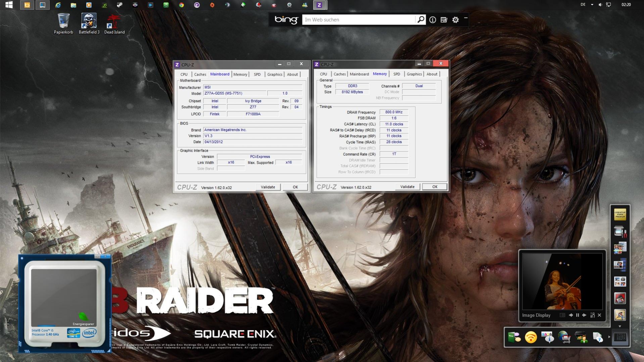
Task: Click the volume speaker tray icon
Action: click(600, 5)
